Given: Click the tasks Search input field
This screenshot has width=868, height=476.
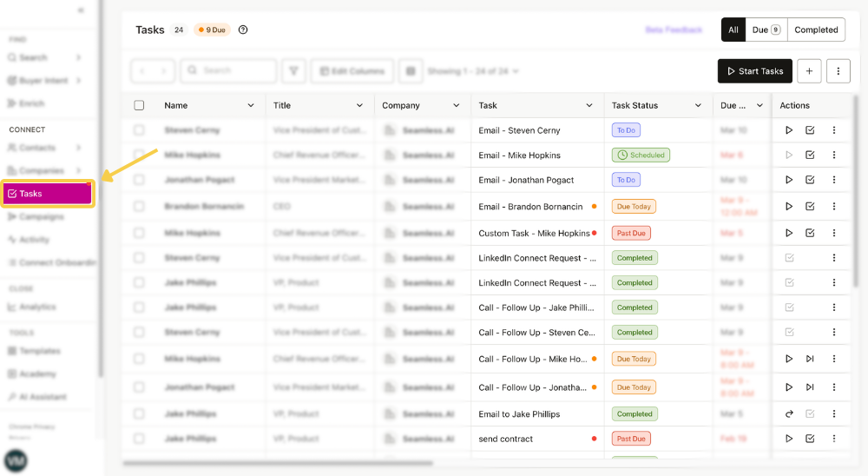Looking at the screenshot, I should click(x=228, y=71).
